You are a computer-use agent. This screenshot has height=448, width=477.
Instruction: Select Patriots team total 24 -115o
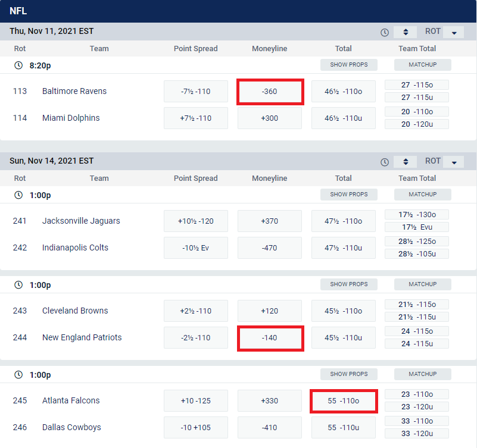[x=417, y=331]
